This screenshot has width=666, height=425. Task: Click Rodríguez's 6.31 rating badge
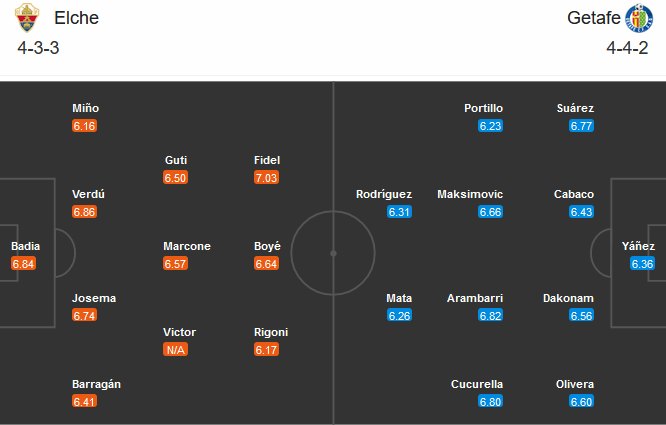click(x=399, y=212)
